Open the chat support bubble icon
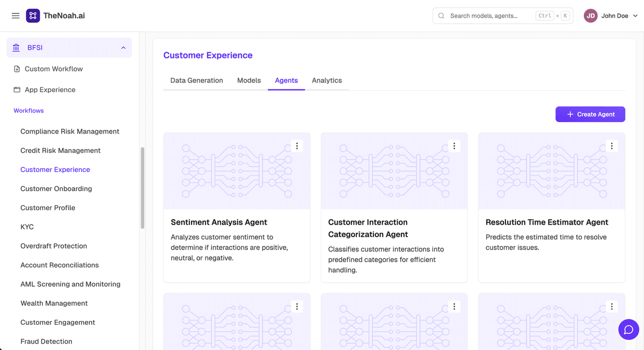Viewport: 644px width, 350px height. (x=628, y=329)
